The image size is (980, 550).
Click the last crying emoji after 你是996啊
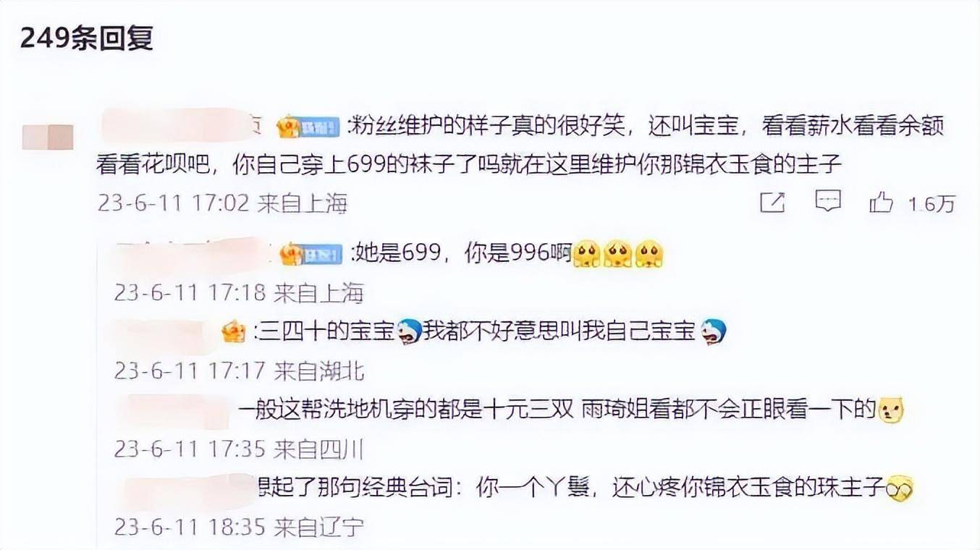point(649,254)
